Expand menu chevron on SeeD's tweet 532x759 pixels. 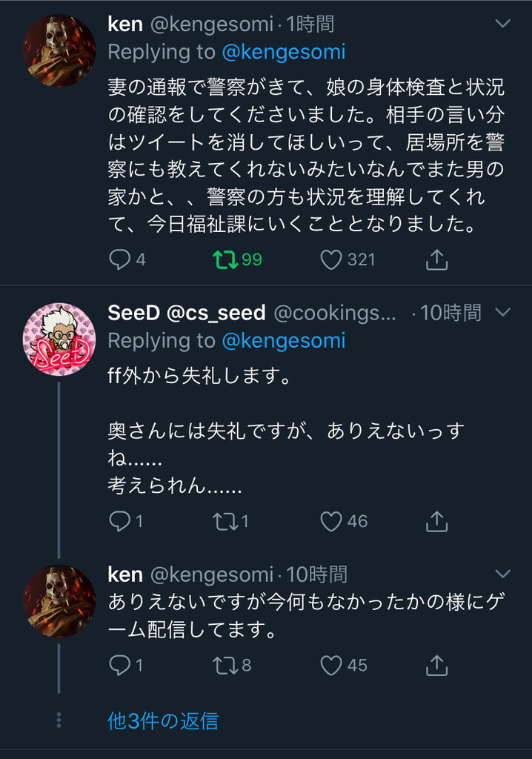pos(503,312)
